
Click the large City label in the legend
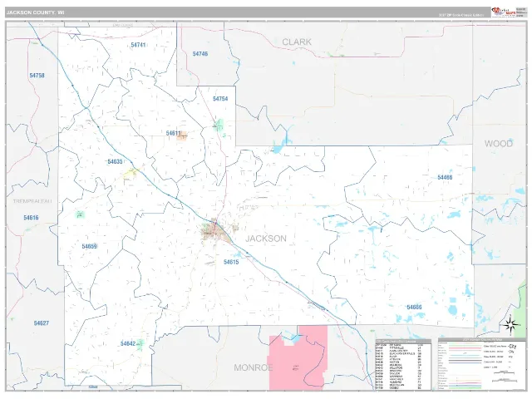coord(513,347)
